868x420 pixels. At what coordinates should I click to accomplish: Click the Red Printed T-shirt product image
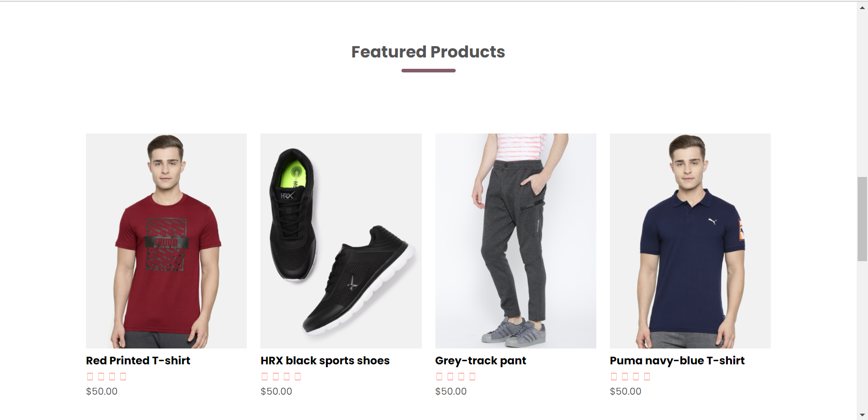click(166, 240)
